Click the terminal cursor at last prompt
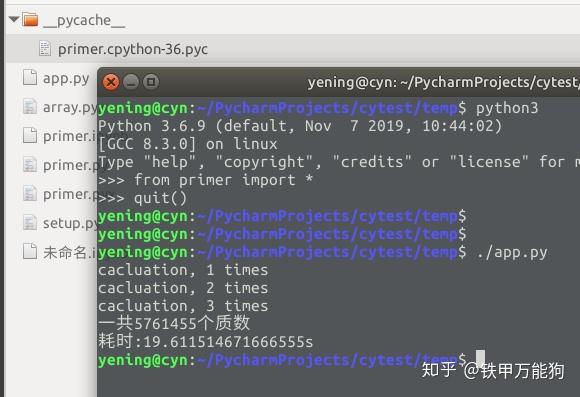 pyautogui.click(x=480, y=359)
